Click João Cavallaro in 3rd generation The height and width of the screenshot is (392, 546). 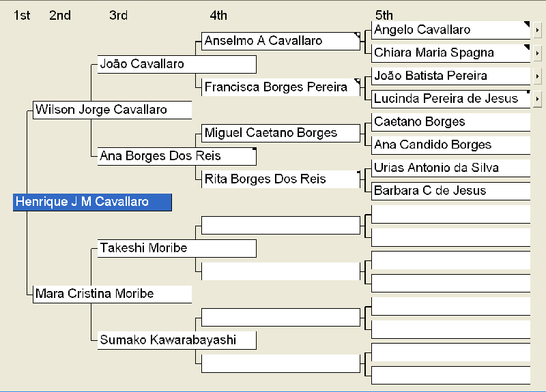177,64
